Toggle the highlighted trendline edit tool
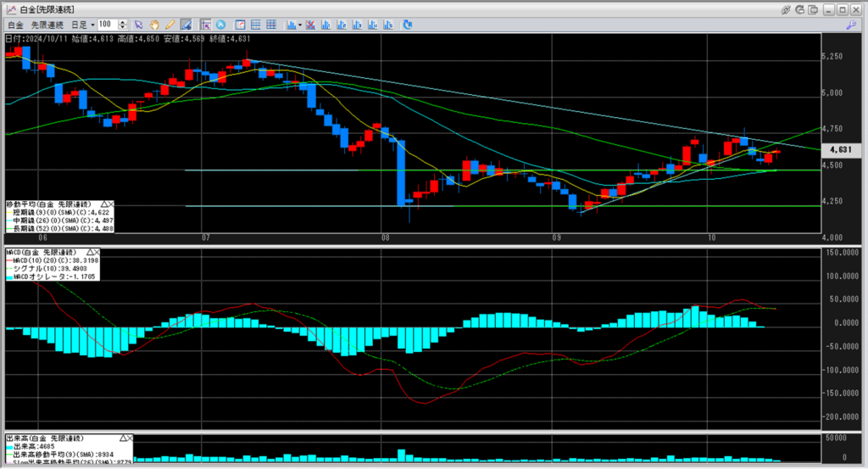The image size is (868, 469). [x=186, y=25]
